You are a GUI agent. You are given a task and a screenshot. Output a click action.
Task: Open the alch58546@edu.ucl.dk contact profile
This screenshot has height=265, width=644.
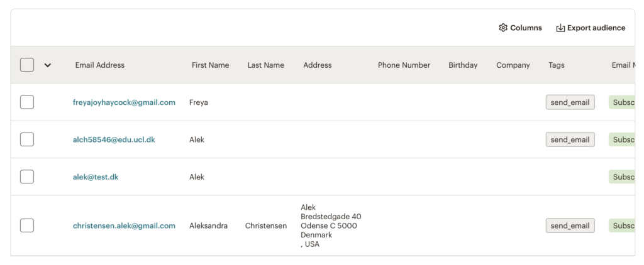tap(114, 139)
